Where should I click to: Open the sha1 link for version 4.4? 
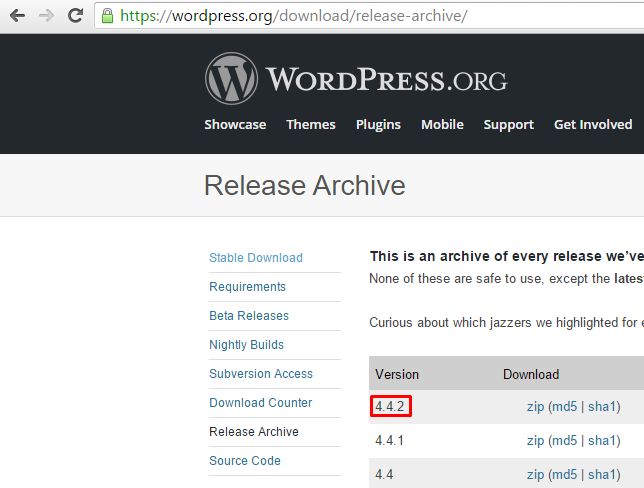[x=602, y=475]
